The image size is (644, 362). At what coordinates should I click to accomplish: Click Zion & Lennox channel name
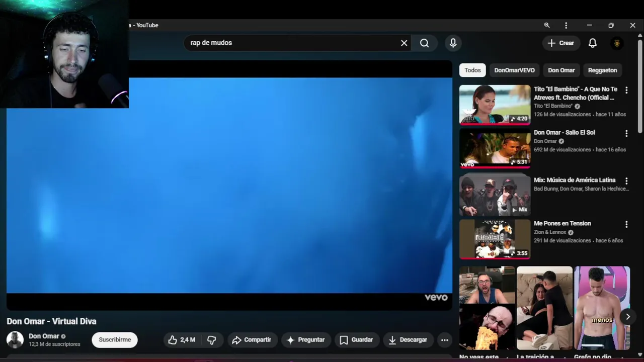coord(550,232)
